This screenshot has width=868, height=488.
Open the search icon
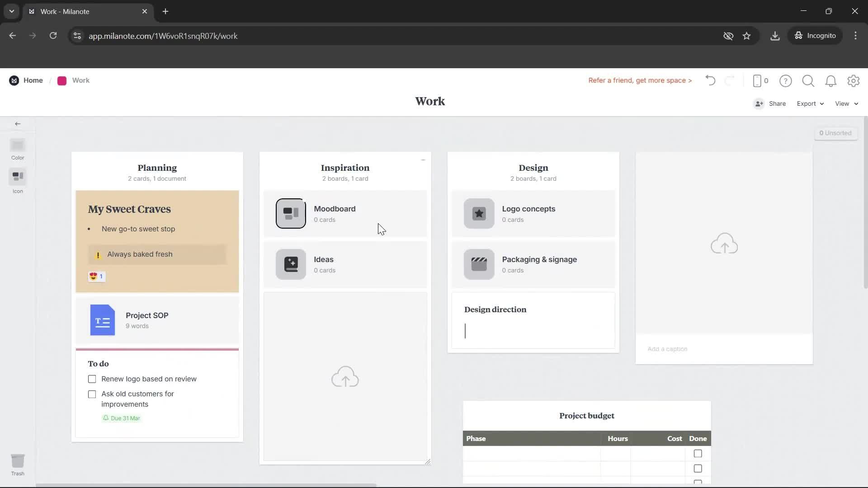[808, 80]
